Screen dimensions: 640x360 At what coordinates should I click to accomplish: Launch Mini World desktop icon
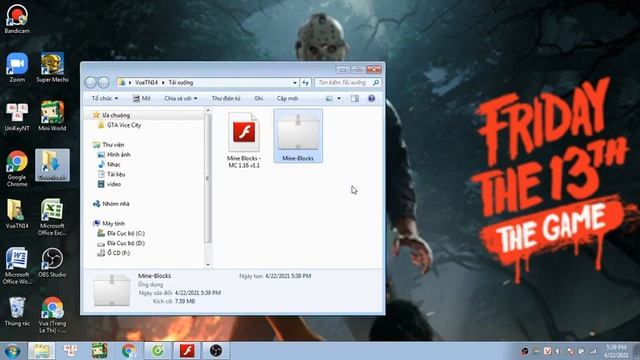52,116
